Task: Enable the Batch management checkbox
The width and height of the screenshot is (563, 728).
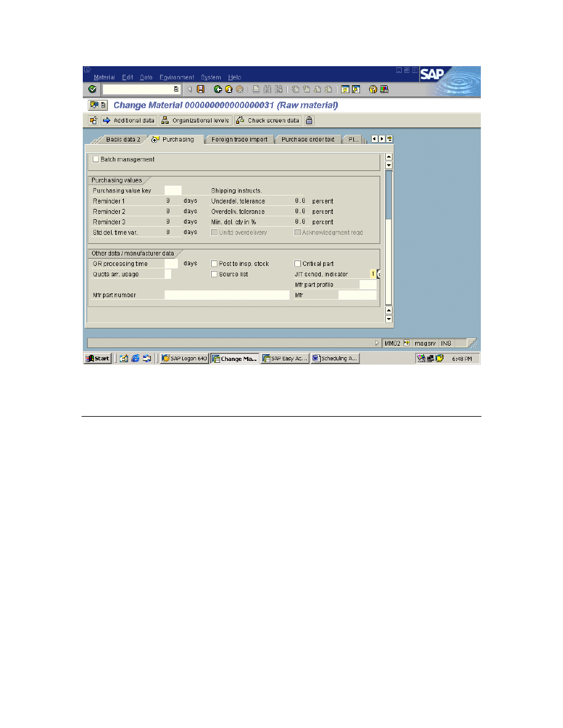Action: (96, 159)
